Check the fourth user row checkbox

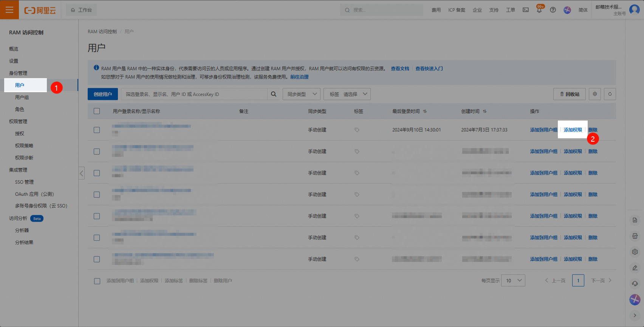click(97, 194)
